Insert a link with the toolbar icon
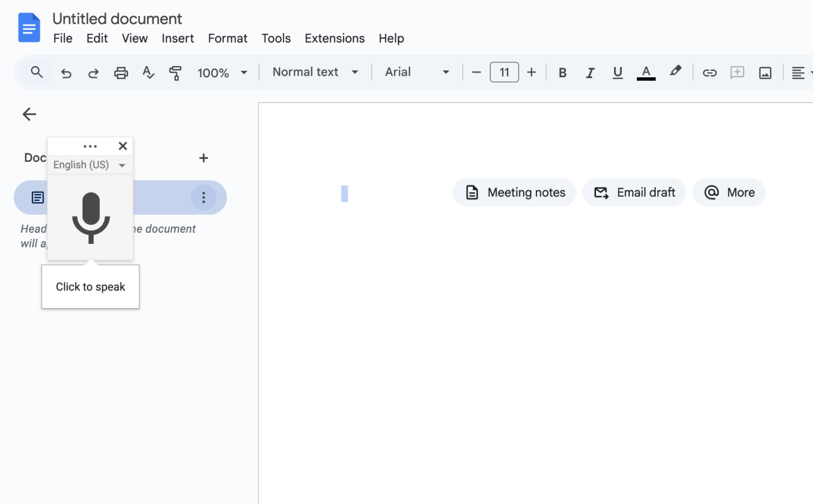 tap(710, 72)
